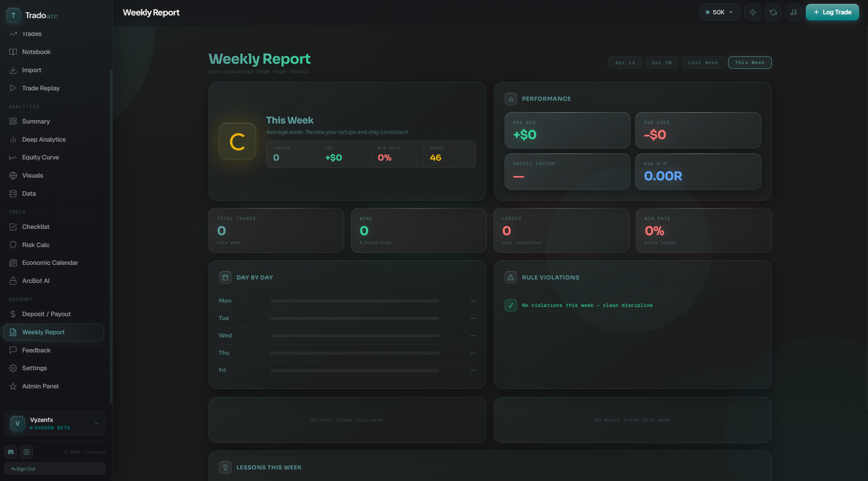Click the Performance bar chart icon
Viewport: 868px width, 481px height.
pyautogui.click(x=511, y=99)
